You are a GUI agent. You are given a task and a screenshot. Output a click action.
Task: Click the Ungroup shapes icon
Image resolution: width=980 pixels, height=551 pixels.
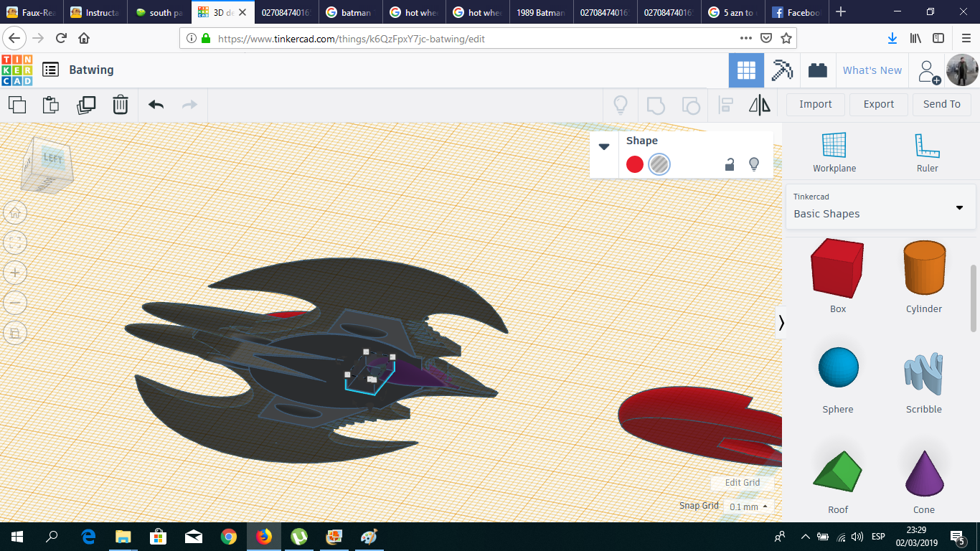tap(690, 105)
